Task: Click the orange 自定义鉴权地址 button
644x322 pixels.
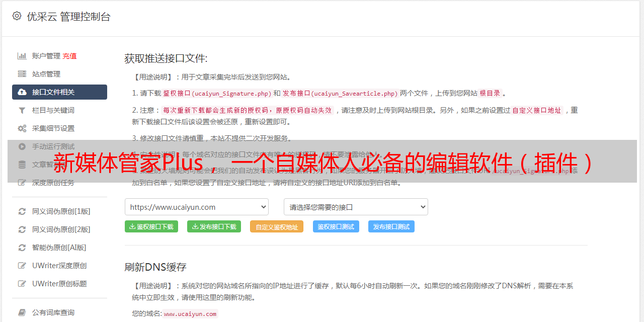Action: [x=277, y=226]
